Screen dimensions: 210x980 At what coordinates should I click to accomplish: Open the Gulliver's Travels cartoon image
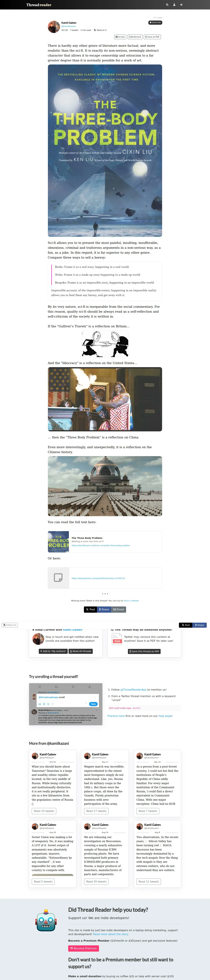[x=105, y=344]
